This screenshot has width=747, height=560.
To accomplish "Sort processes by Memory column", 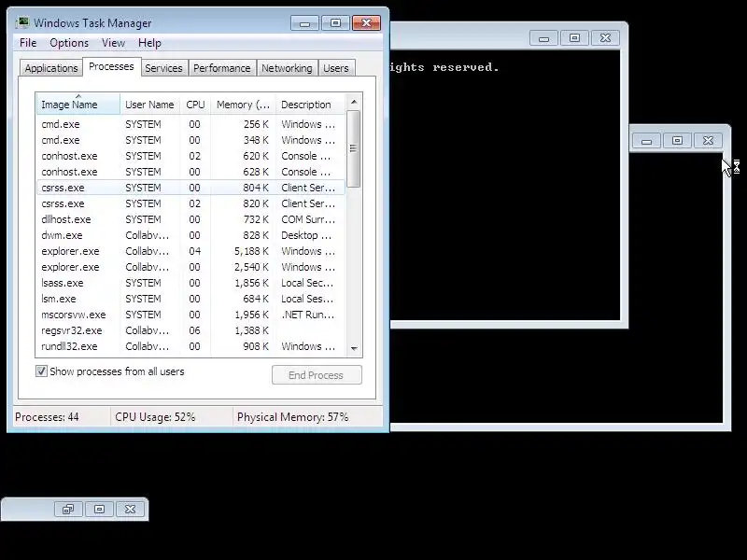I will tap(243, 105).
